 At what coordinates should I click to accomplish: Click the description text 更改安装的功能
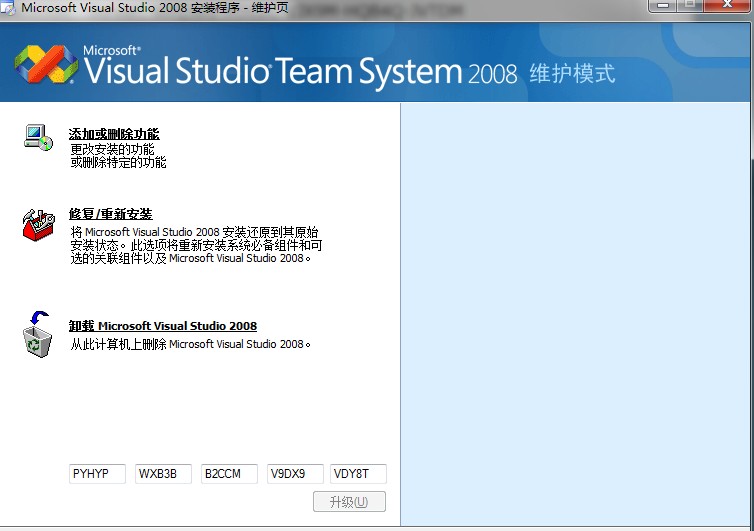(x=113, y=149)
